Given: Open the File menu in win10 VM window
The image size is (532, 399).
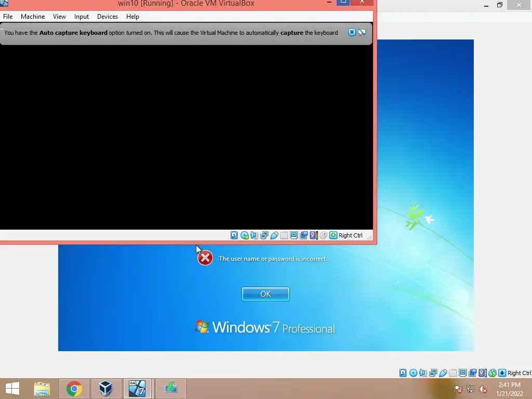Looking at the screenshot, I should point(8,16).
